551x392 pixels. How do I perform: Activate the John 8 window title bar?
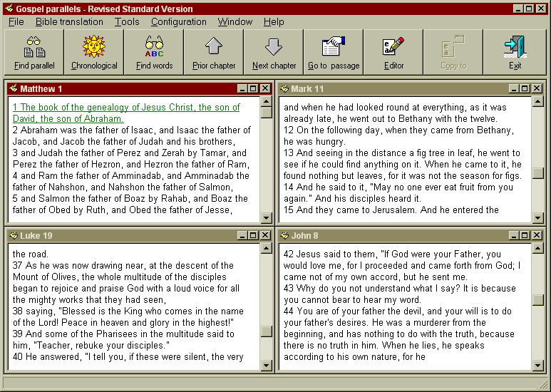tap(392, 235)
